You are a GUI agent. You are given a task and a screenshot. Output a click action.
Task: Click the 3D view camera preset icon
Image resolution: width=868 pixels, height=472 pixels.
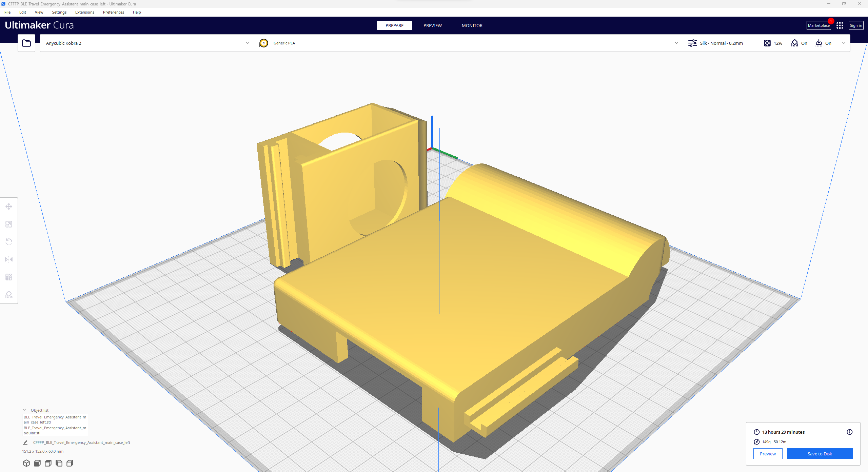point(26,463)
